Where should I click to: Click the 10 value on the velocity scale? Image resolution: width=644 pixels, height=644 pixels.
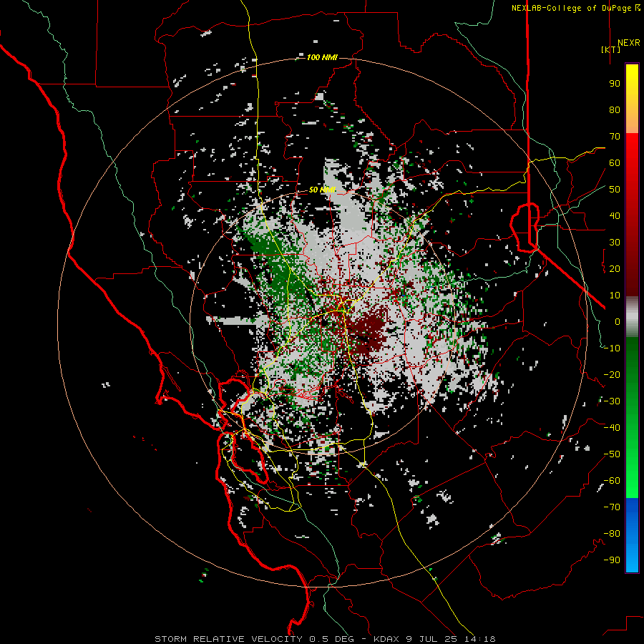pyautogui.click(x=615, y=296)
